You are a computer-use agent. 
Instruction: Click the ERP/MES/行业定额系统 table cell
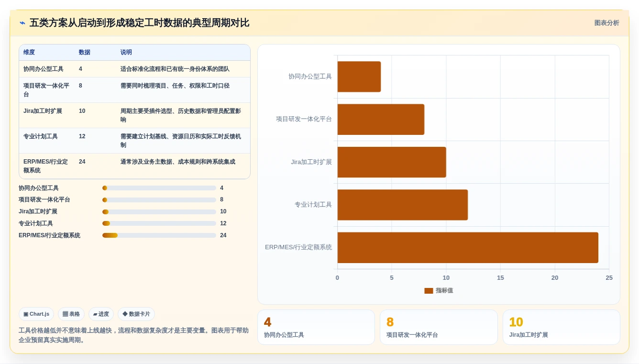46,166
